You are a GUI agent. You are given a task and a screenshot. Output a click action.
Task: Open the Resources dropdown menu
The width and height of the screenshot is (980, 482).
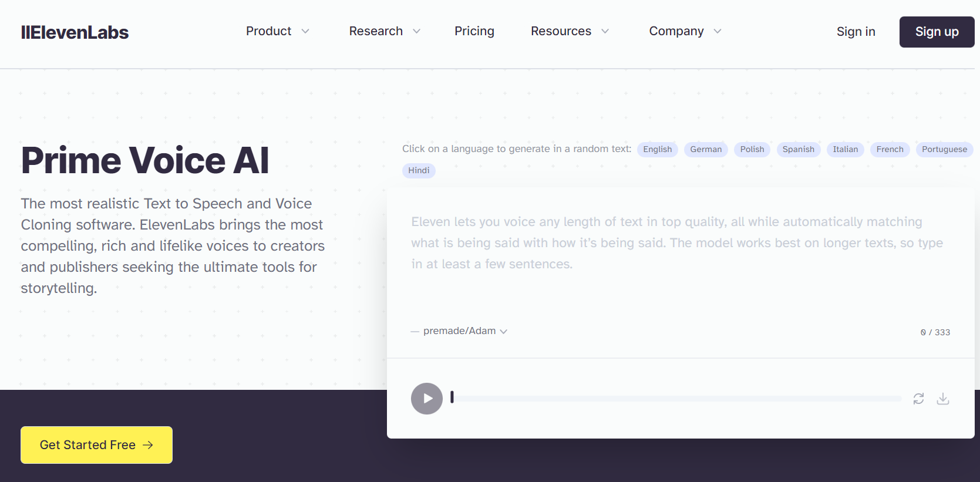pyautogui.click(x=570, y=31)
